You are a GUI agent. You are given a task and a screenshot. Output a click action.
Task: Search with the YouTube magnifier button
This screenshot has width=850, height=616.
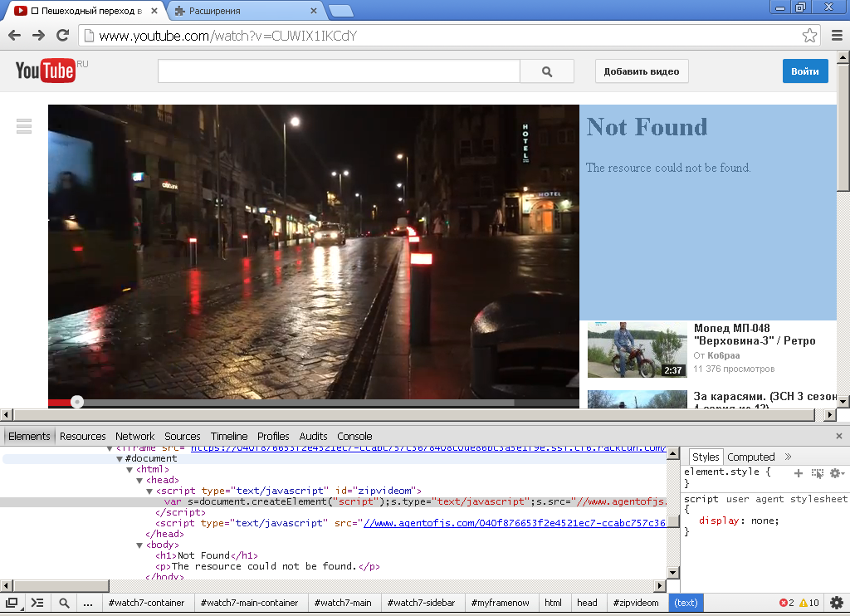547,71
